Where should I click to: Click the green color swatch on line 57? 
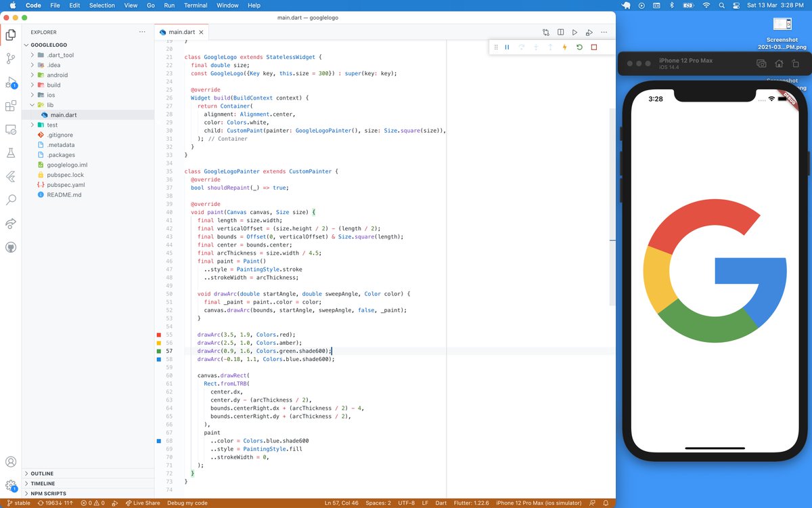[x=159, y=351]
